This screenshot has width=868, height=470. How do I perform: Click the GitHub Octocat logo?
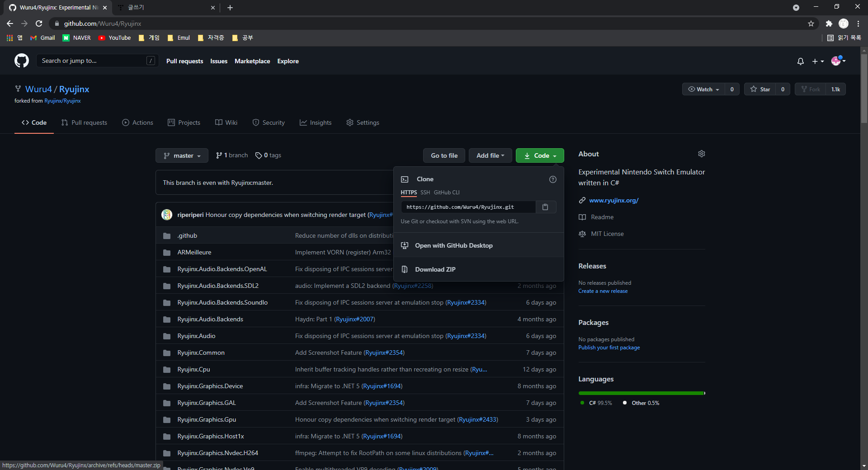(x=21, y=61)
